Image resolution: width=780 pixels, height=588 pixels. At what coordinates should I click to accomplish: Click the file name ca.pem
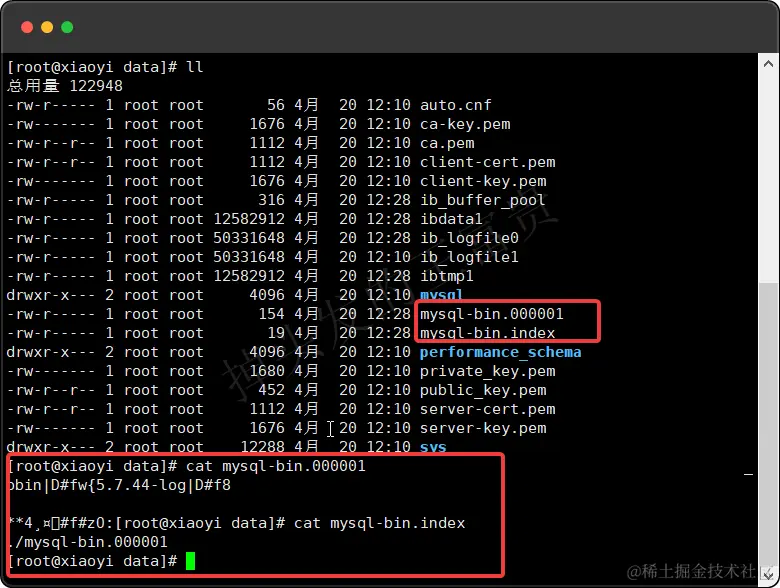(x=447, y=143)
